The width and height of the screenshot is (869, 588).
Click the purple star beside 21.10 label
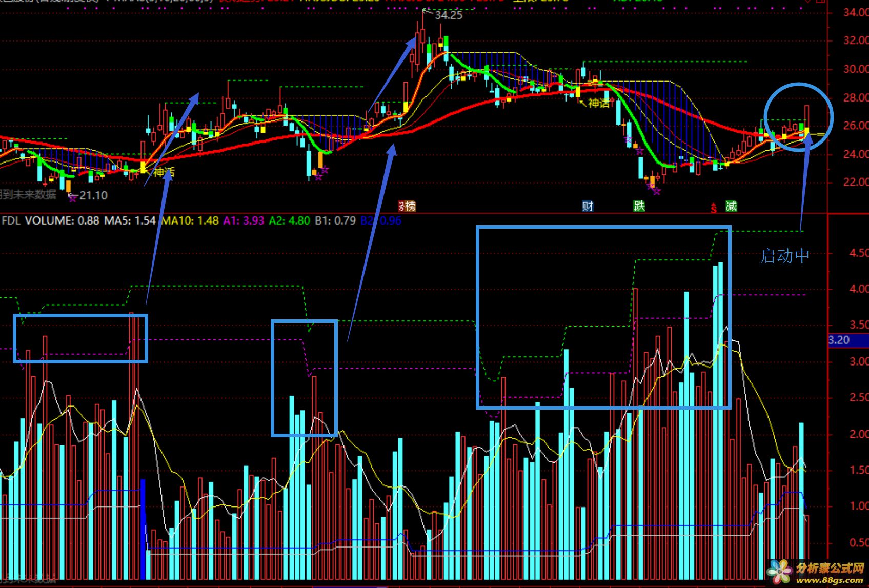73,197
